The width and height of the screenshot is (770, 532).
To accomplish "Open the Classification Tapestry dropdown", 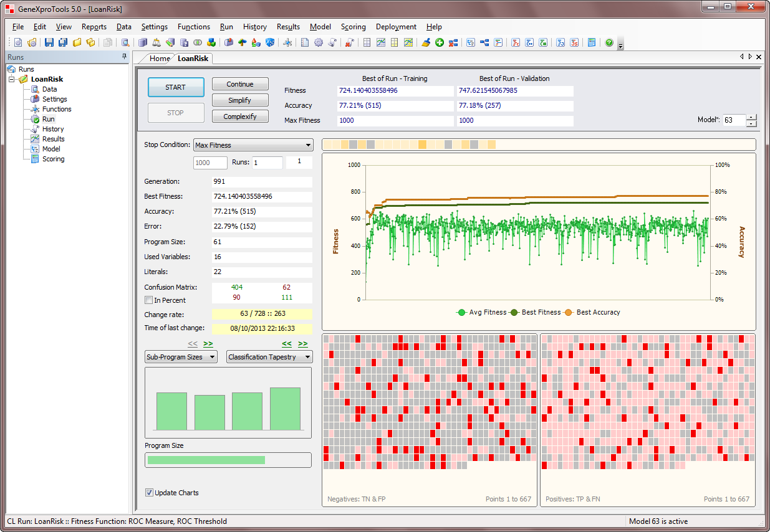I will 269,357.
